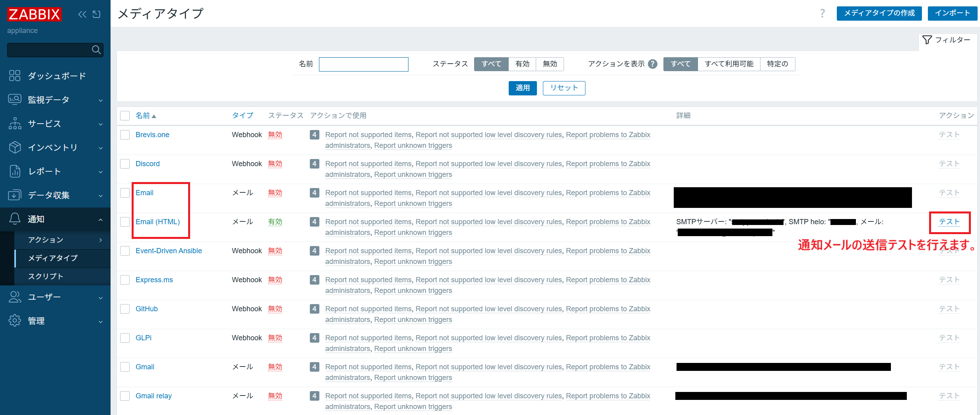Open the ダッシュボード dashboard icon

[x=15, y=76]
